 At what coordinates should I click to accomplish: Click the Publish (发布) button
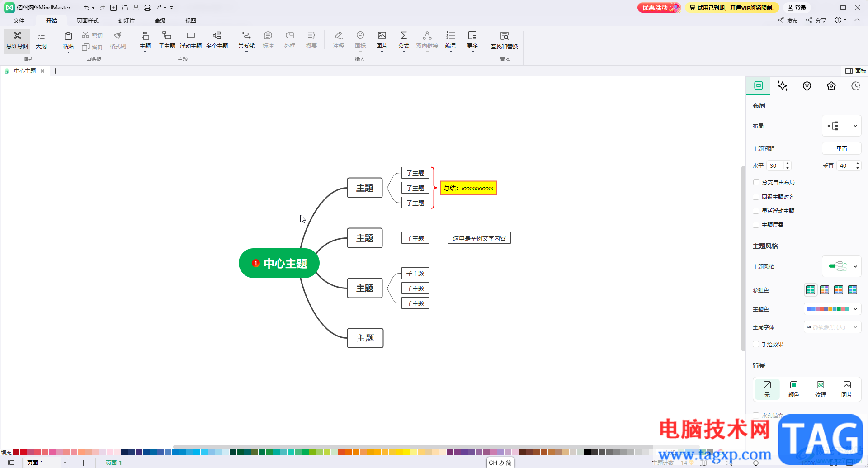tap(788, 20)
